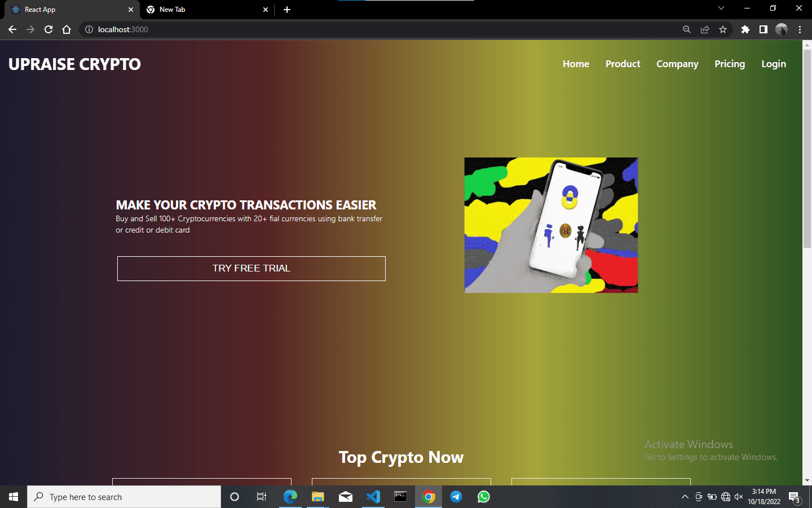View site information for localhost
Screen dimensions: 812x508
(89, 29)
